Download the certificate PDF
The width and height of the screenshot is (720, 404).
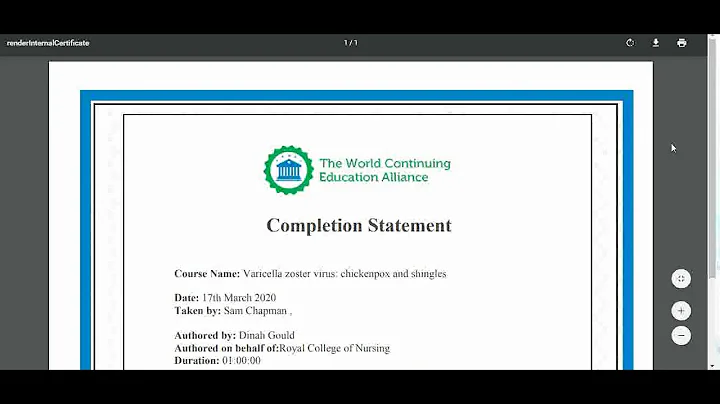point(656,43)
